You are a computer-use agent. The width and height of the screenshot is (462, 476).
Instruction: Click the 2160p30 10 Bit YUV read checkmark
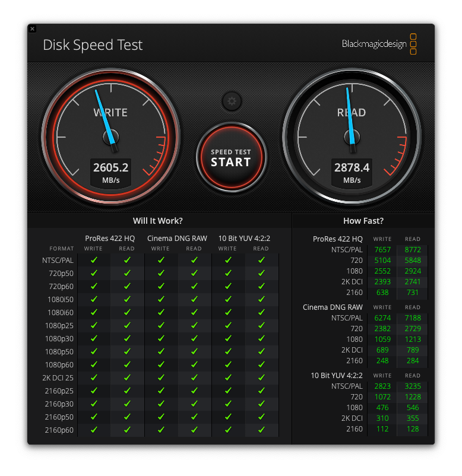[x=261, y=404]
